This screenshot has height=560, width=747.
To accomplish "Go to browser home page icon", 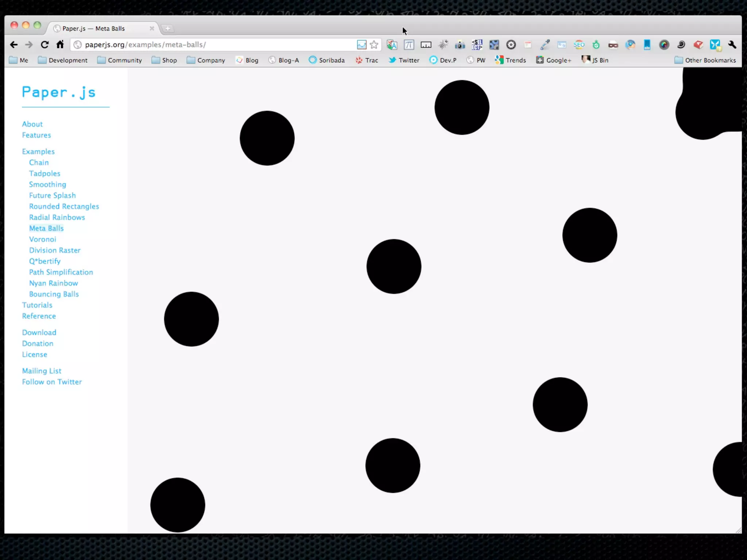I will point(60,44).
